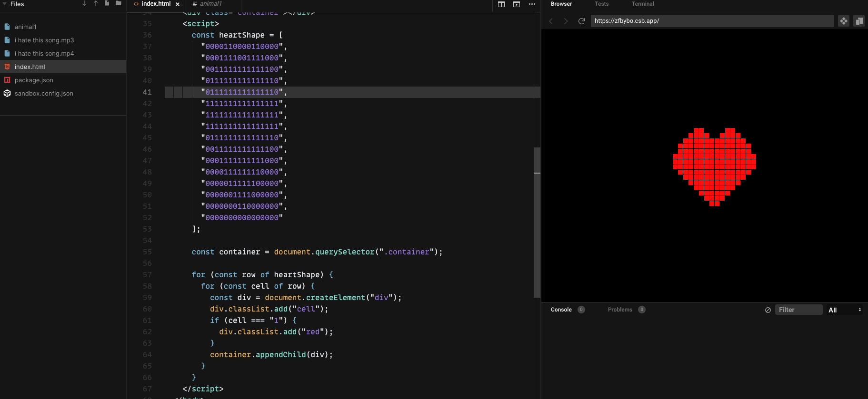Create a new file via file icon

pos(107,4)
